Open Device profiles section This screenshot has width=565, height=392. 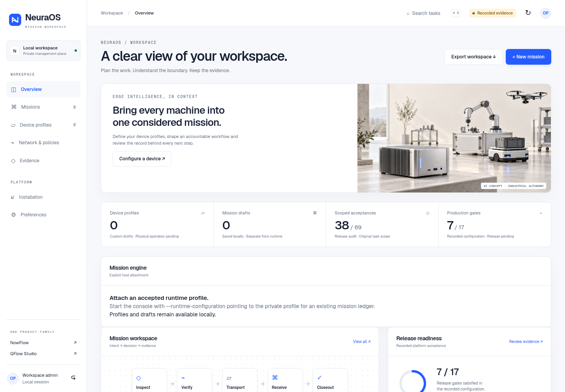(43, 125)
